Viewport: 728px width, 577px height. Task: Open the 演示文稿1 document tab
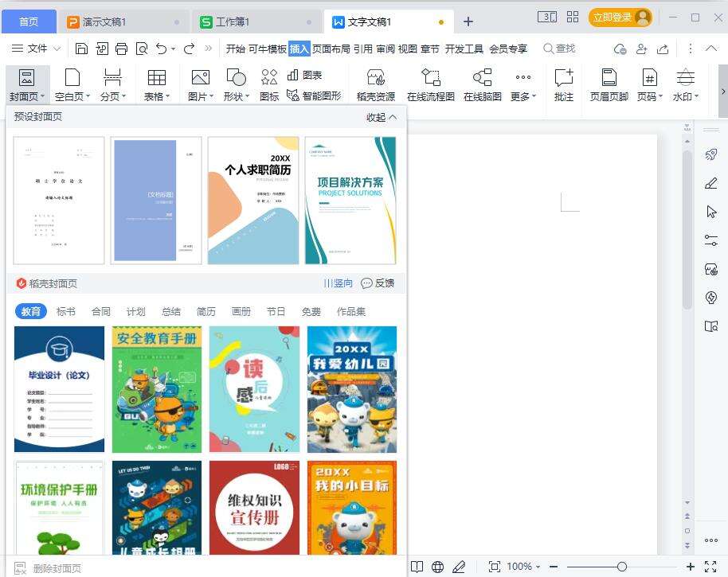point(123,21)
